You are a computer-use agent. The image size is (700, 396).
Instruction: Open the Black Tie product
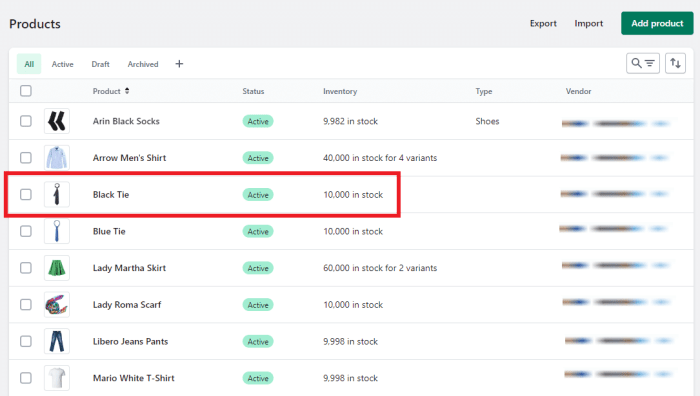click(x=111, y=194)
